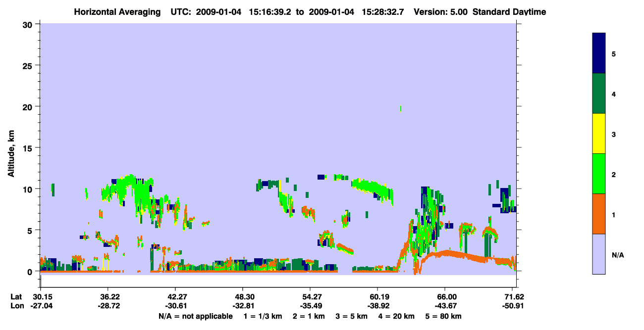Click the dark blue colorbar segment labeled 5
Screen dimensions: 644x330
click(599, 53)
